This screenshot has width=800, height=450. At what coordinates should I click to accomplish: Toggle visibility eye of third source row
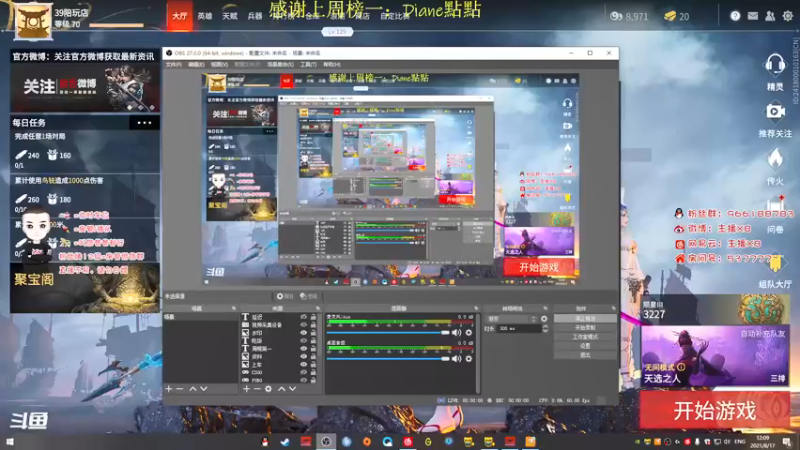304,333
